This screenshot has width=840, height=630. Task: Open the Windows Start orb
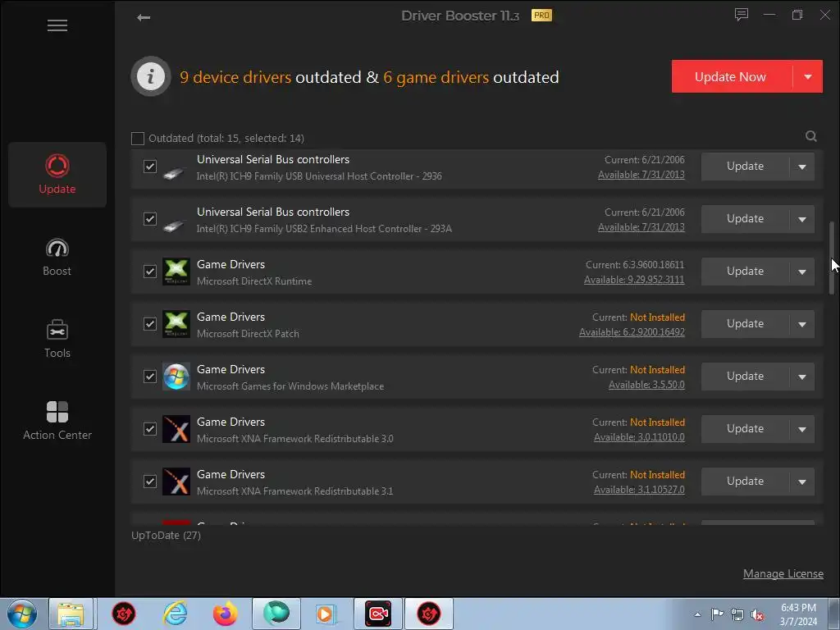[x=22, y=614]
